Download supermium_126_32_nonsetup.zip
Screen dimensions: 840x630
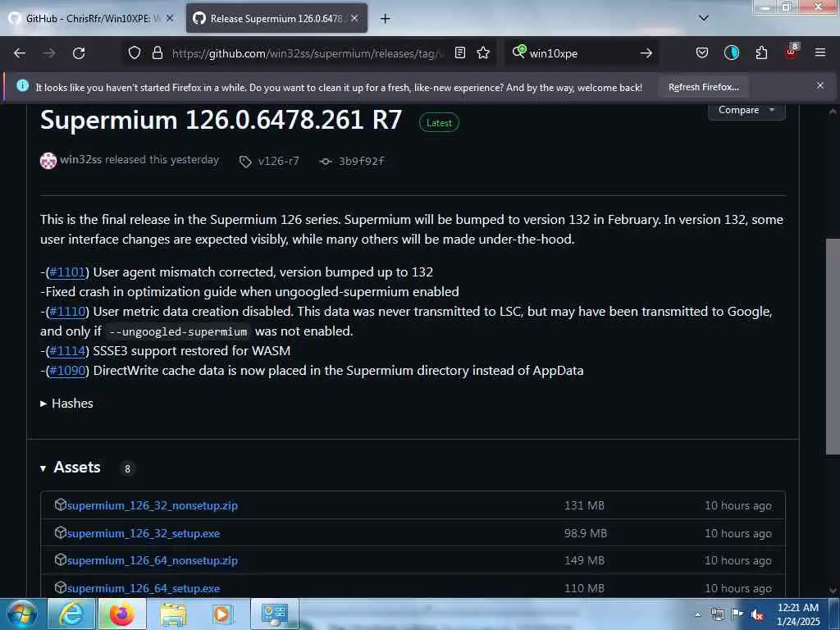pyautogui.click(x=152, y=505)
